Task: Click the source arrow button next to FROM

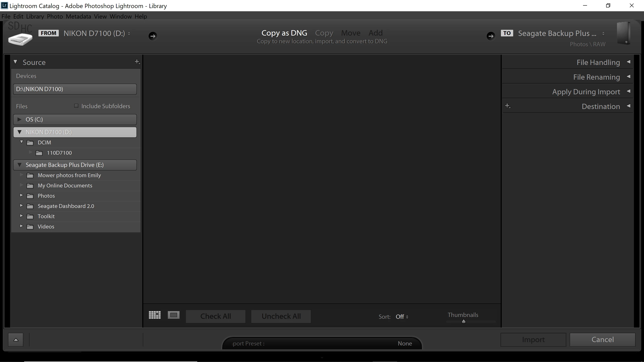Action: pyautogui.click(x=153, y=36)
